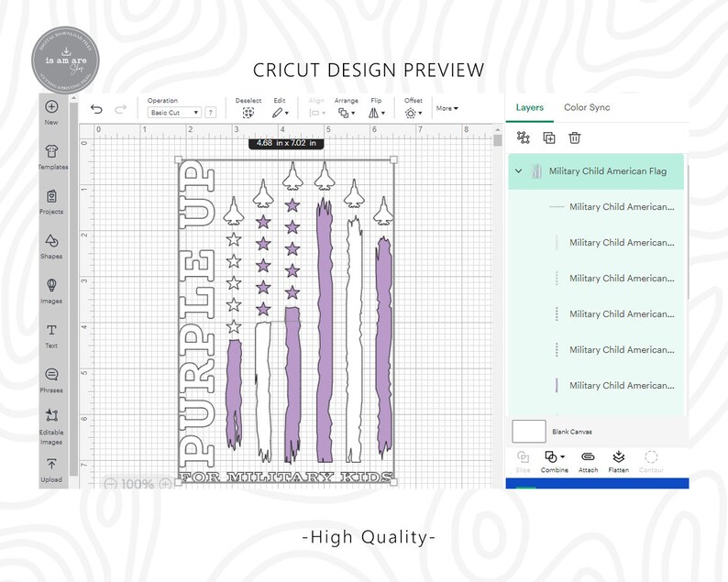This screenshot has width=728, height=582.
Task: Click the Group layers icon
Action: [524, 137]
